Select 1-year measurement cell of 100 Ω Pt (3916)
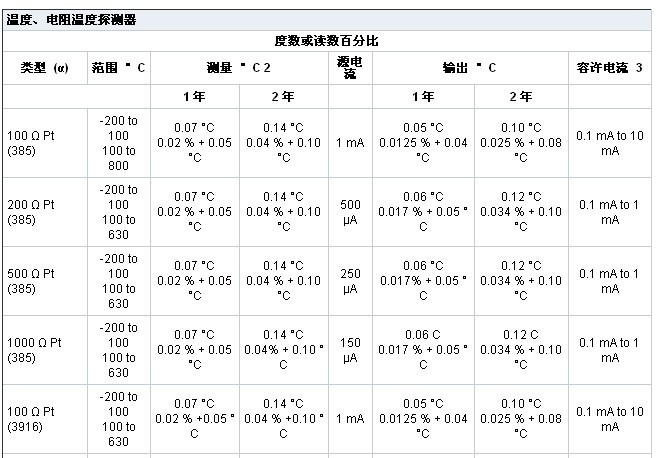The image size is (656, 458). tap(195, 419)
